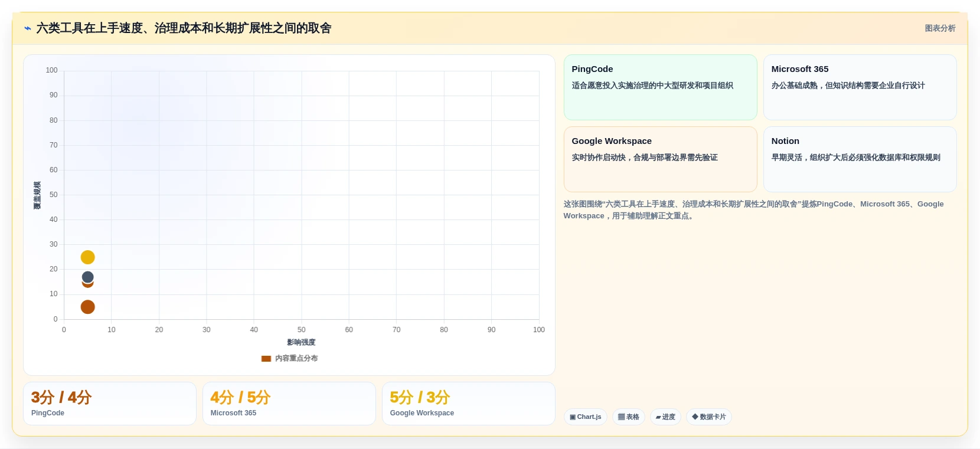
Task: Click the x-axis label 影响强度
Action: pyautogui.click(x=301, y=342)
